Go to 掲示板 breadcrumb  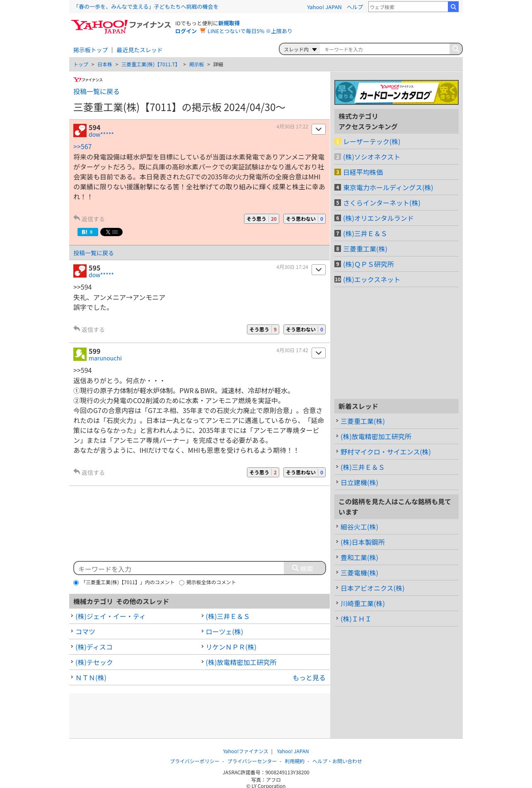(x=196, y=65)
